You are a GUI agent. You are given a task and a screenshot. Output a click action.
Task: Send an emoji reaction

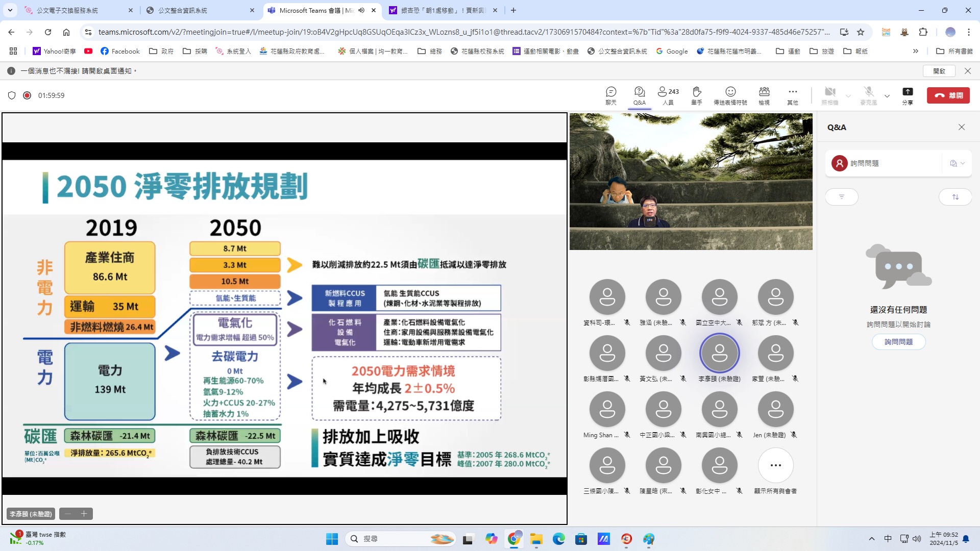pos(730,95)
